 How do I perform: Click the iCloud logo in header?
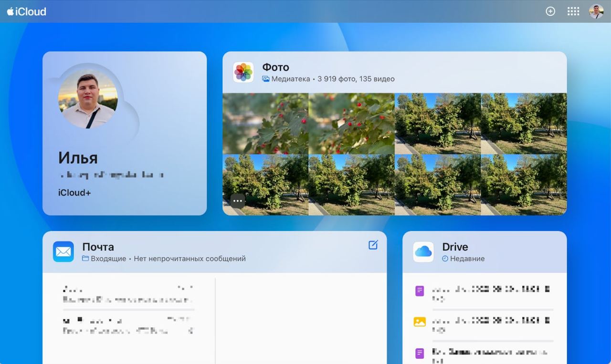(27, 11)
